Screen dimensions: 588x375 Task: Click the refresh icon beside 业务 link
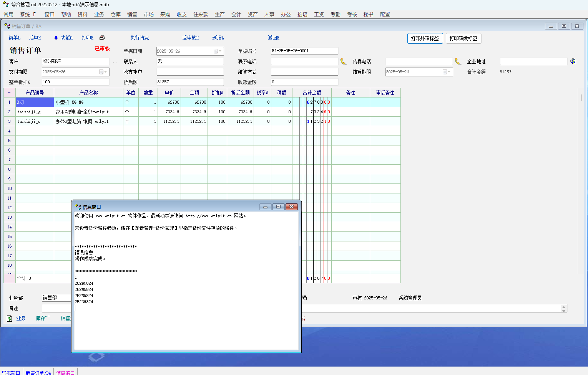pyautogui.click(x=10, y=319)
